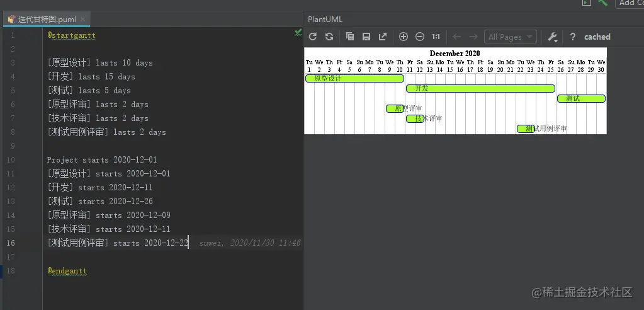Click the 测试用例评审 task bar in the chart
The height and width of the screenshot is (310, 644).
point(526,129)
